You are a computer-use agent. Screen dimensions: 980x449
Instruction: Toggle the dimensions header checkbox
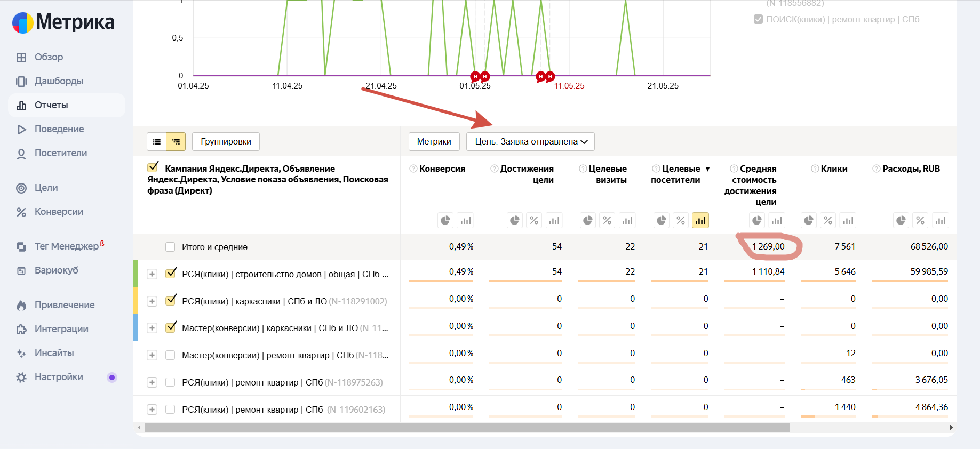click(153, 167)
